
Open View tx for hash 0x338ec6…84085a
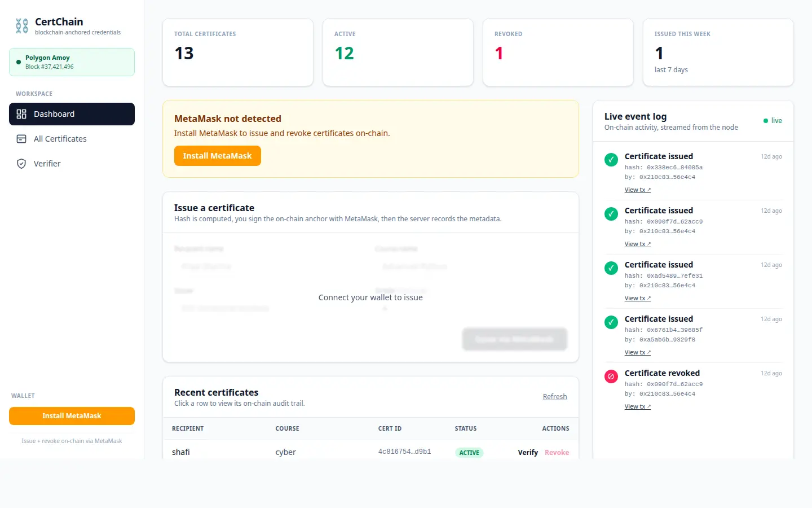point(638,190)
